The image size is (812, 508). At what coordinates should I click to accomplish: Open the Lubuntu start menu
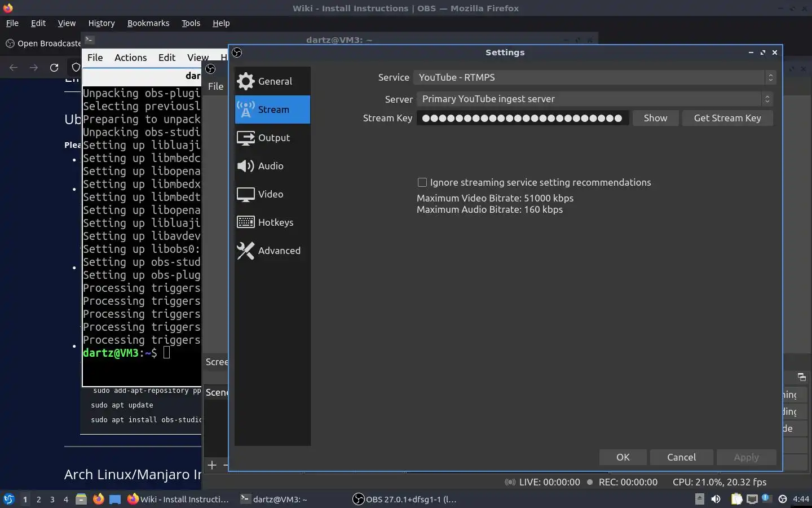[9, 499]
